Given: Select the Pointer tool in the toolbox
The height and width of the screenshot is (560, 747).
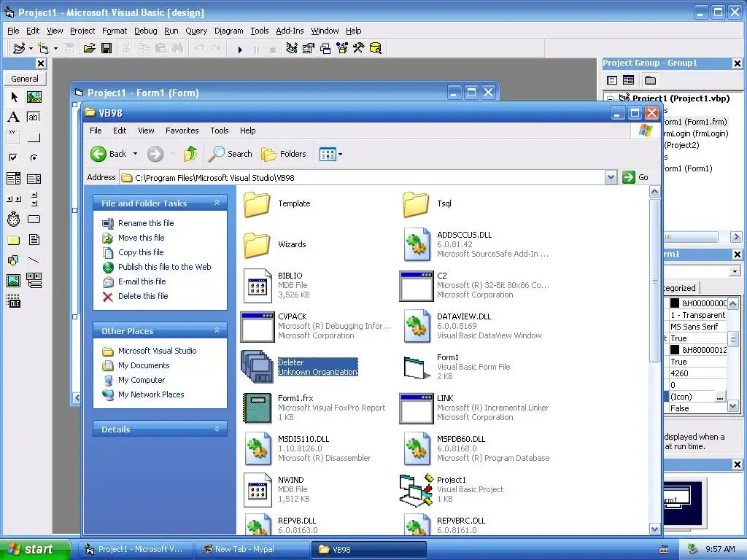Looking at the screenshot, I should 14,97.
